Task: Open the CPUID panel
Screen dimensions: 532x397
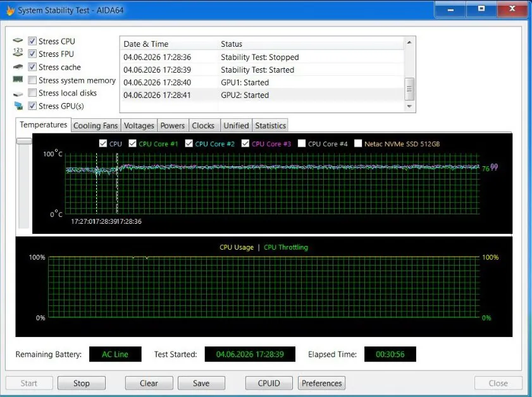Action: tap(269, 383)
